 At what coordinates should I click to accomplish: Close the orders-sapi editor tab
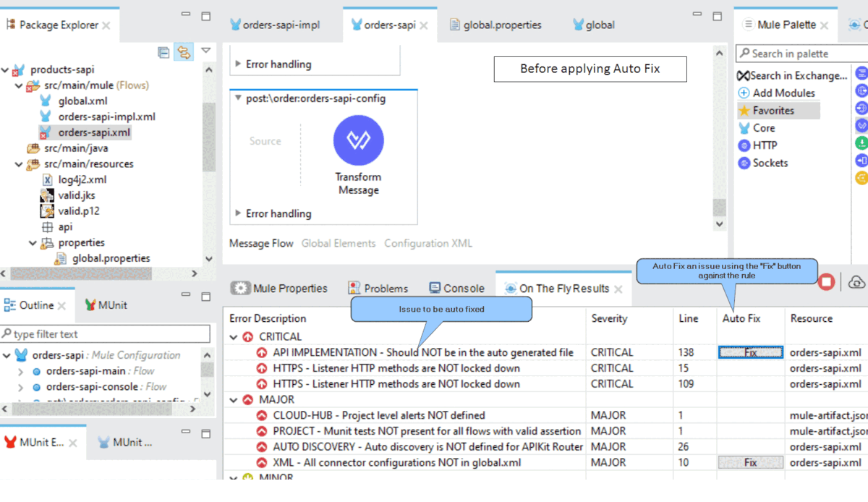click(424, 25)
